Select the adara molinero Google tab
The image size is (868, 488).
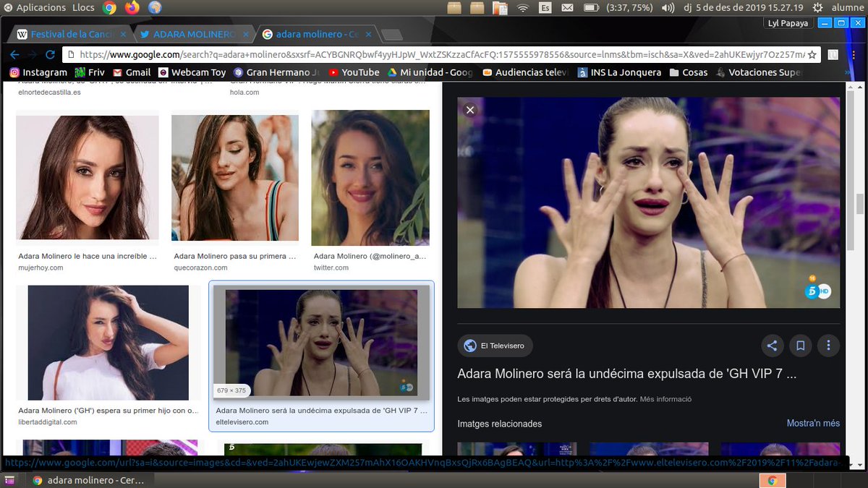(x=315, y=34)
